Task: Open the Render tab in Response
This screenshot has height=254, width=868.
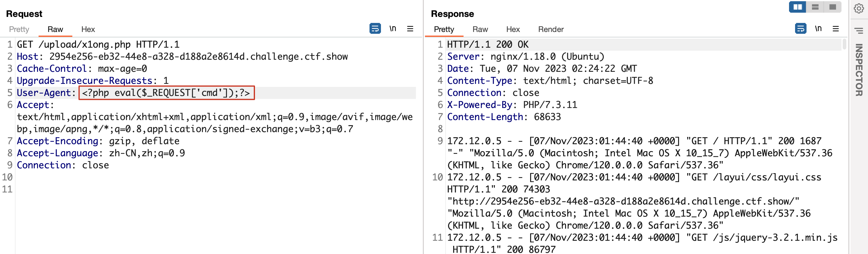Action: click(x=551, y=29)
